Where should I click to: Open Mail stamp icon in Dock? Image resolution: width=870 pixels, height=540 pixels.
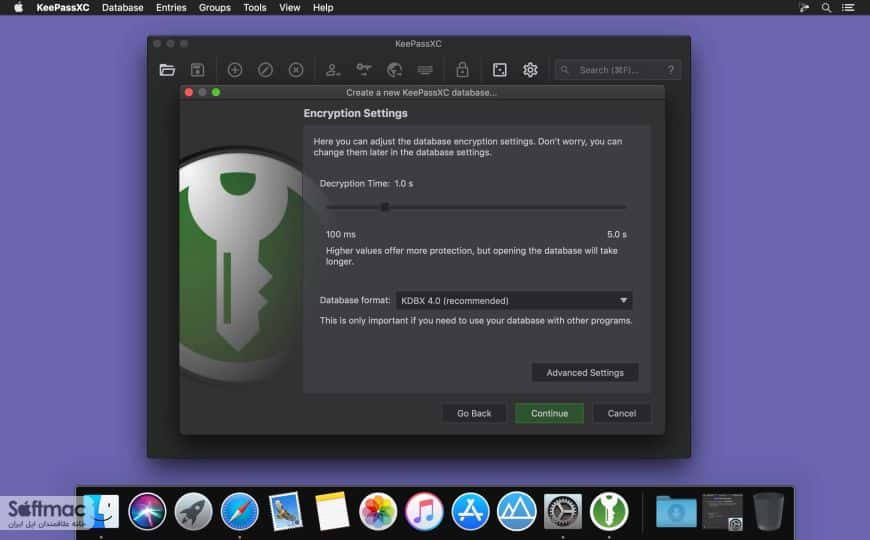point(286,511)
